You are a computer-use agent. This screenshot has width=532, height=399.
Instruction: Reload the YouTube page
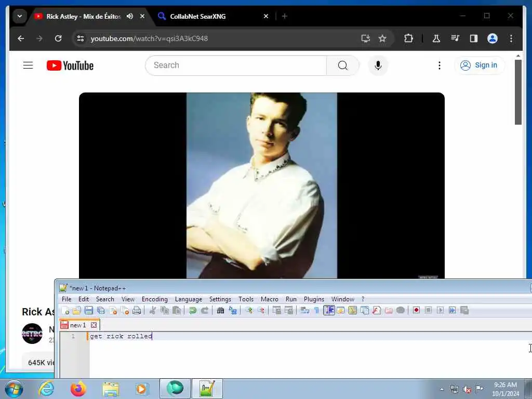tap(58, 38)
